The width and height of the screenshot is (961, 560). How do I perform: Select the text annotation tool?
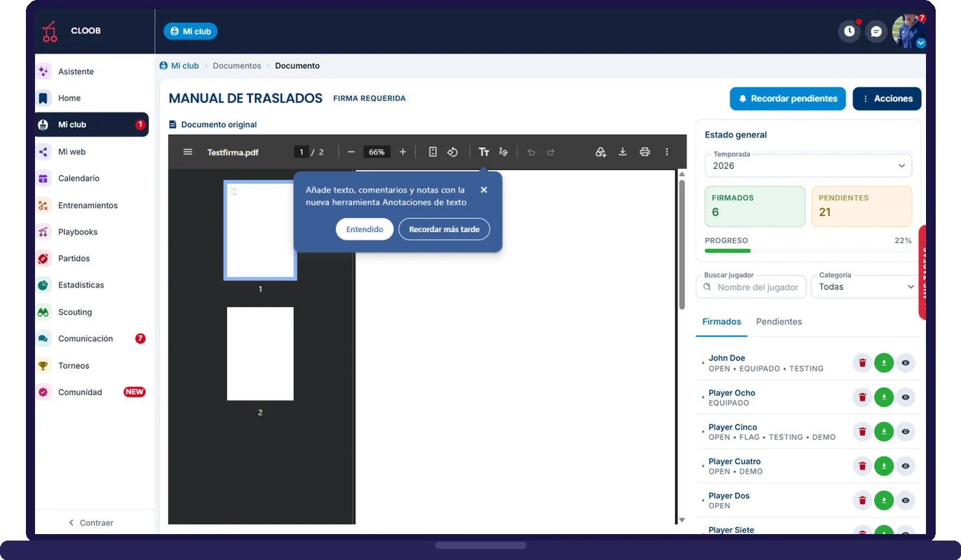[x=484, y=152]
